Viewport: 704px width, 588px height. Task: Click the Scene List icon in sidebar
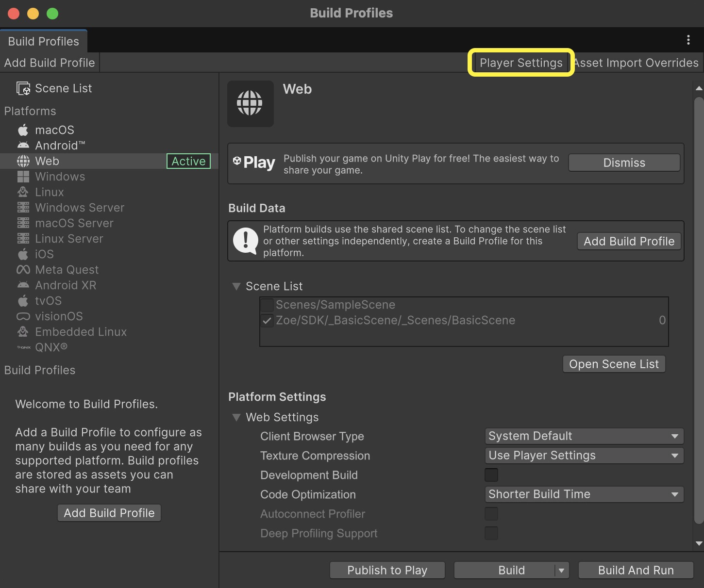(23, 88)
